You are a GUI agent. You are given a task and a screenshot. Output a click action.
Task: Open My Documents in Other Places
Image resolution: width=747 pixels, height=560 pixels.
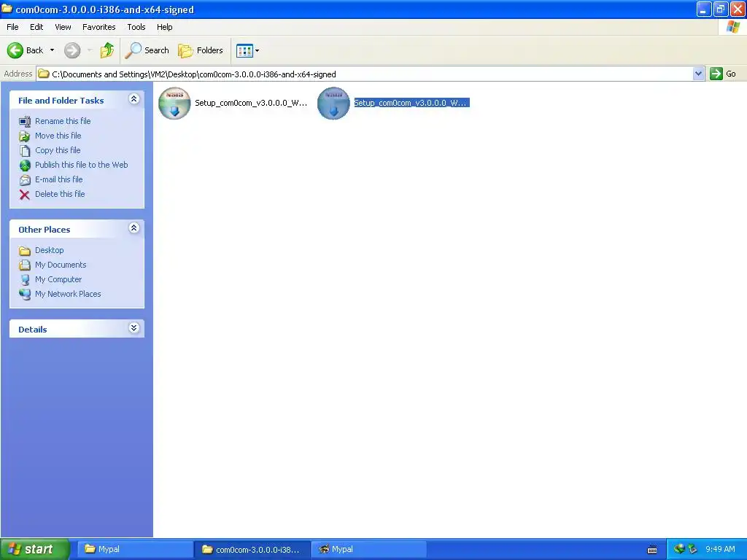pos(61,265)
